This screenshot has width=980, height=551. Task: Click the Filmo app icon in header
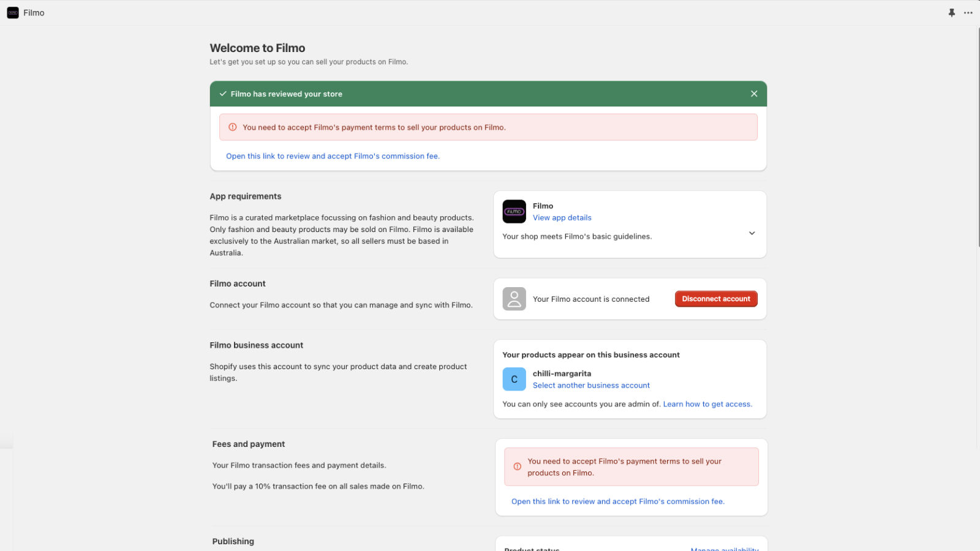(x=13, y=13)
